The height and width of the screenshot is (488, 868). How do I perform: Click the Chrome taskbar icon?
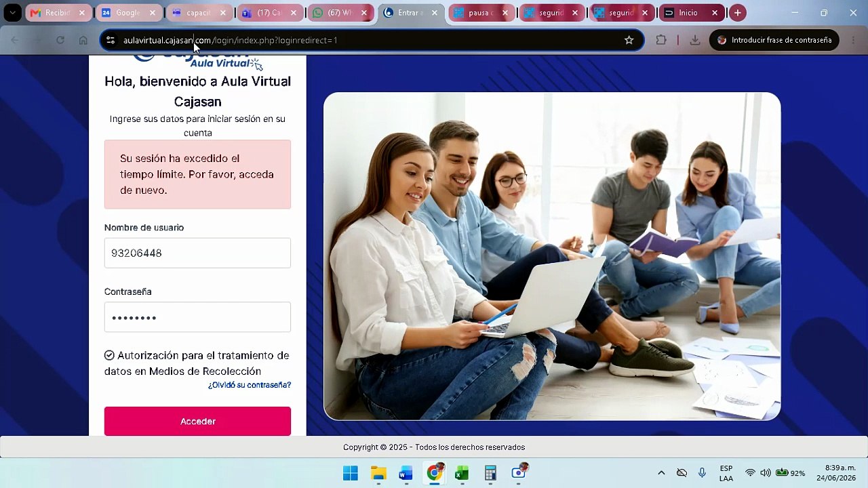click(x=434, y=473)
